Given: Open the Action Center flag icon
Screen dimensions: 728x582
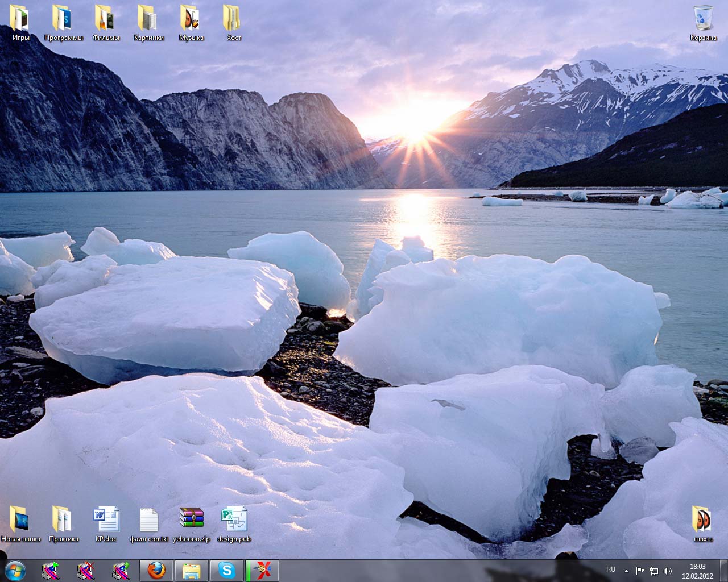Looking at the screenshot, I should click(640, 571).
